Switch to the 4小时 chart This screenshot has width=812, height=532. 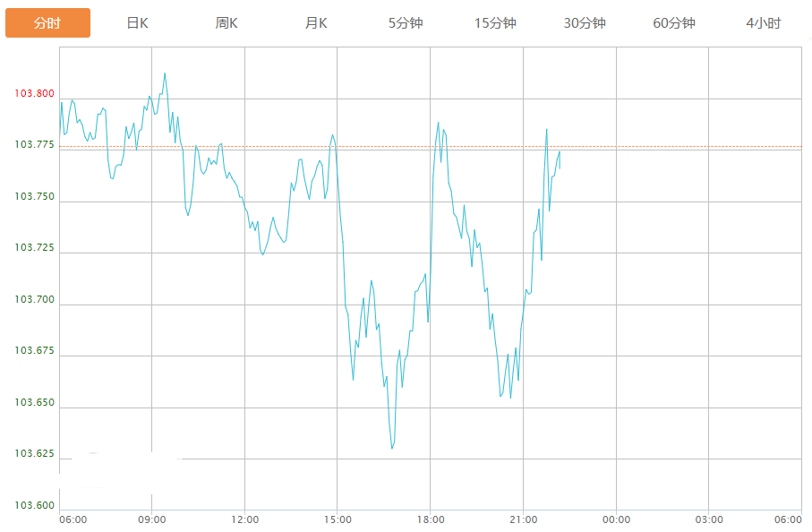[764, 23]
